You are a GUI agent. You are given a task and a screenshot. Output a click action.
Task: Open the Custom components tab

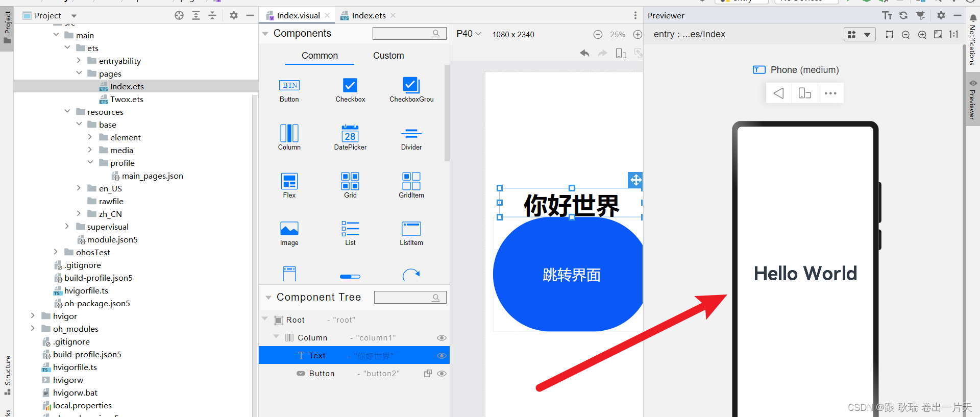coord(388,56)
